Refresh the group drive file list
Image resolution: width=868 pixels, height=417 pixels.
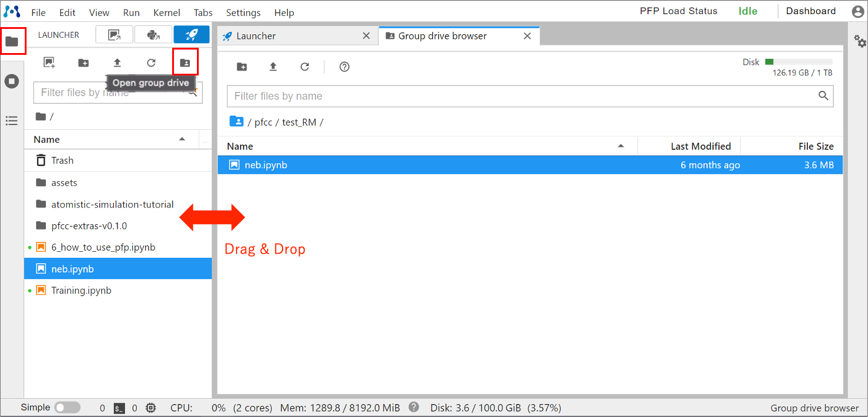click(x=305, y=67)
